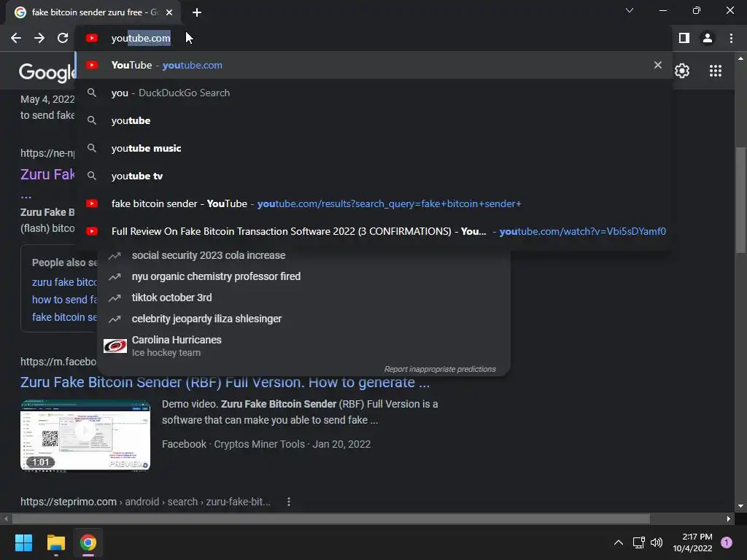Remove the YouTube suggestion with X
The image size is (747, 560).
click(x=658, y=65)
